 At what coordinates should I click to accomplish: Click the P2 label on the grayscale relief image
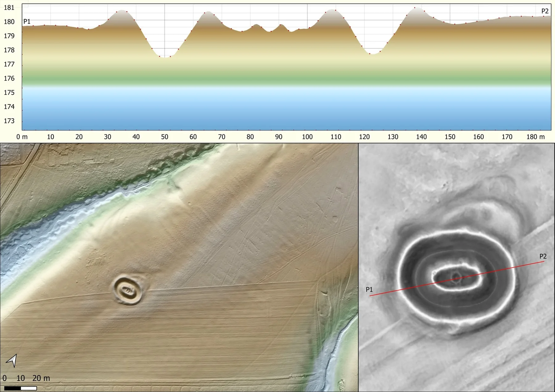543,256
